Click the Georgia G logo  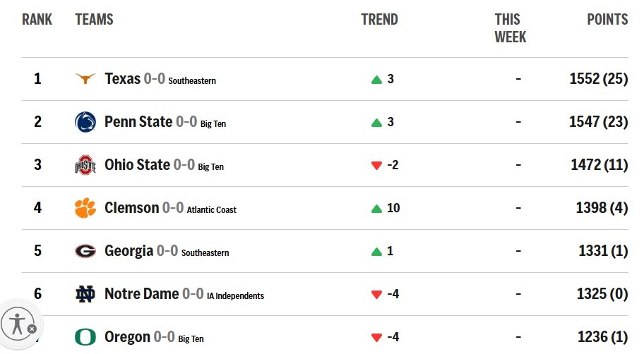85,251
